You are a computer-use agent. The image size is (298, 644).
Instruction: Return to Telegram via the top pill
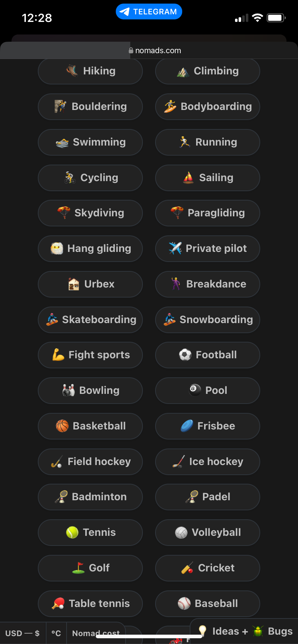pyautogui.click(x=149, y=11)
